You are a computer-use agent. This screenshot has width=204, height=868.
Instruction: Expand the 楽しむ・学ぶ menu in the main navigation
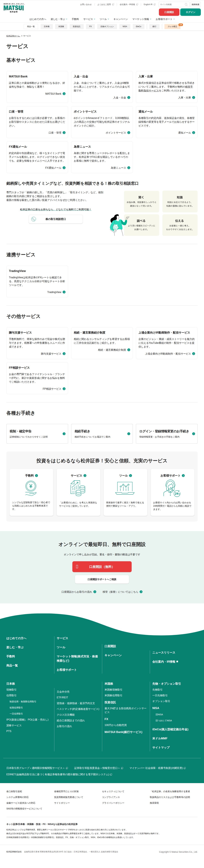click(x=59, y=19)
